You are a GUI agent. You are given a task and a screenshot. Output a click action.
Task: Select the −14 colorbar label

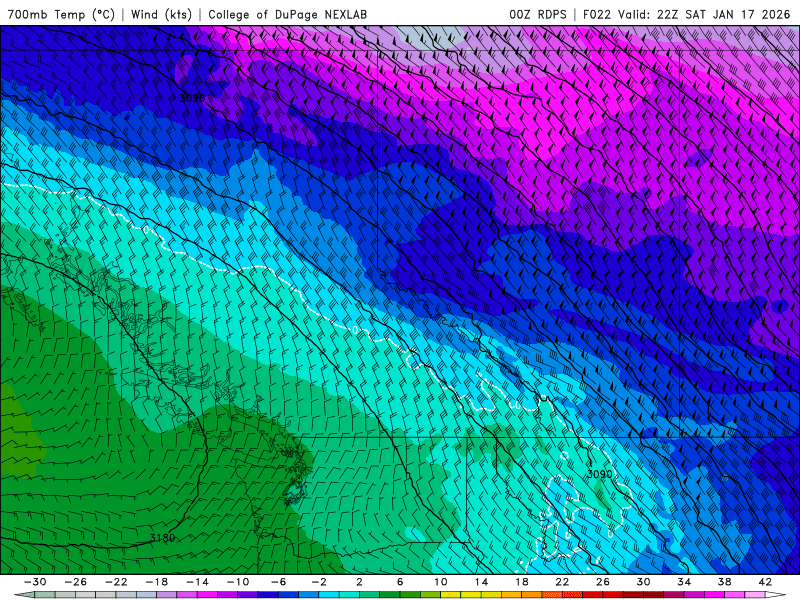coord(197,582)
